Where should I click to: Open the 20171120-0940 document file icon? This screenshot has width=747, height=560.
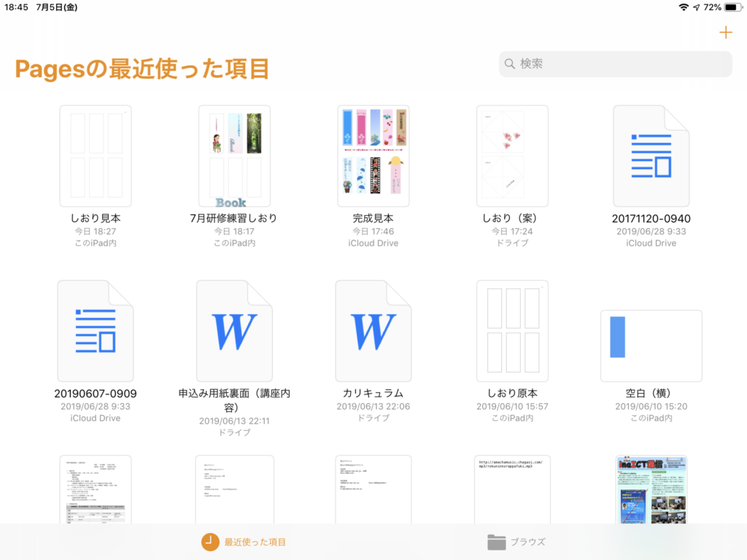pos(651,156)
